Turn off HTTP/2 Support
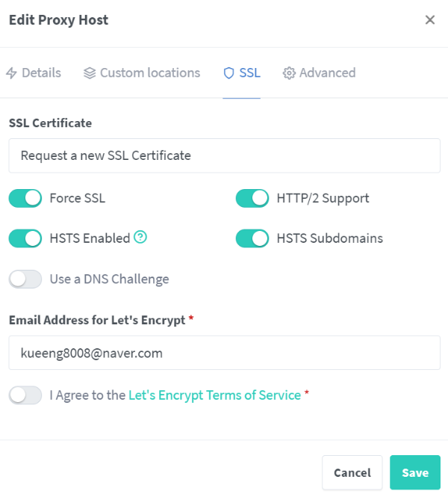The image size is (448, 494). pyautogui.click(x=252, y=198)
